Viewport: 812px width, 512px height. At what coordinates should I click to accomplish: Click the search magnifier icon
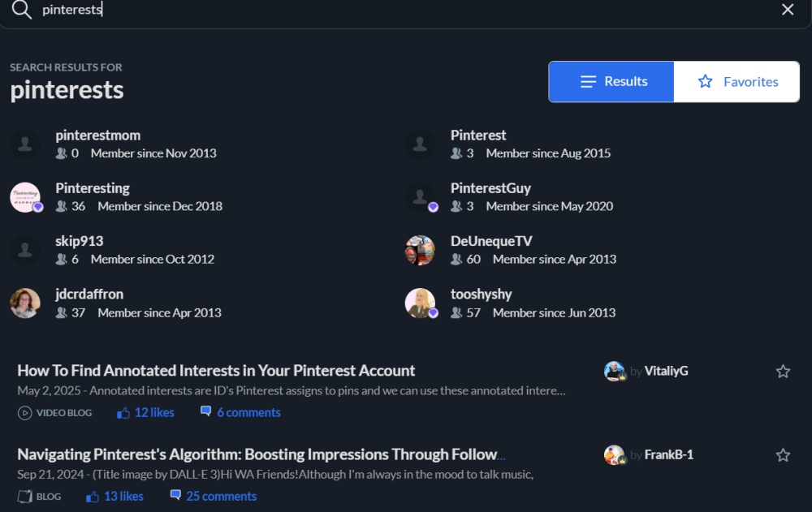[19, 10]
